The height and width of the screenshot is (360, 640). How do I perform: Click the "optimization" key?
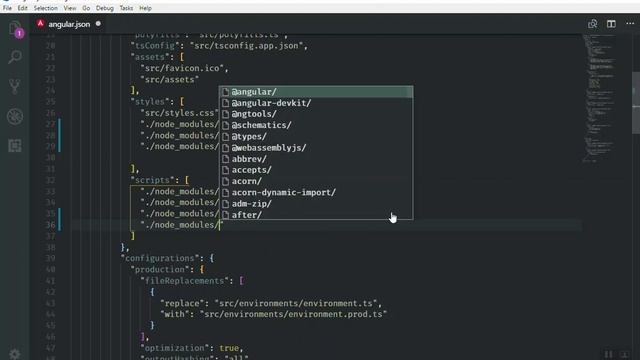pyautogui.click(x=175, y=348)
